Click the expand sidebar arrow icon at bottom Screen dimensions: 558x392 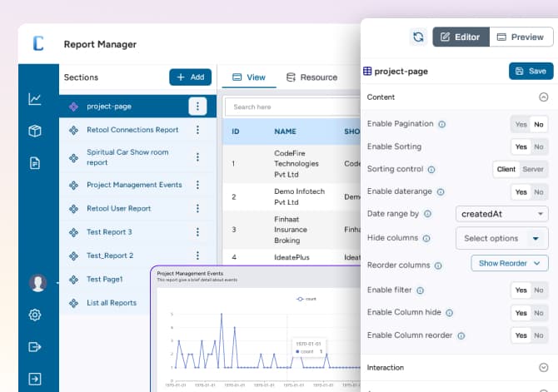coord(34,379)
